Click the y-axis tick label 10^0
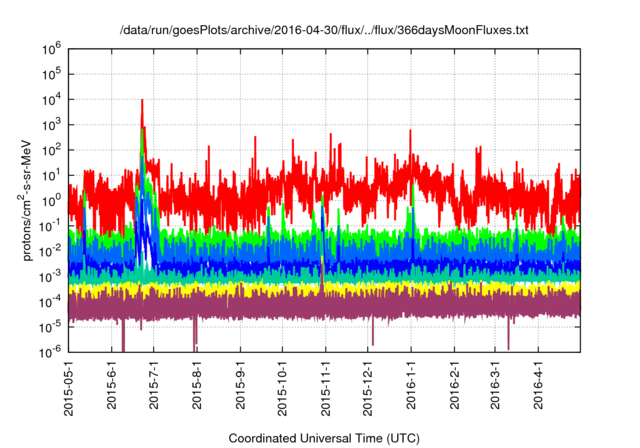This screenshot has width=640, height=448. point(54,199)
